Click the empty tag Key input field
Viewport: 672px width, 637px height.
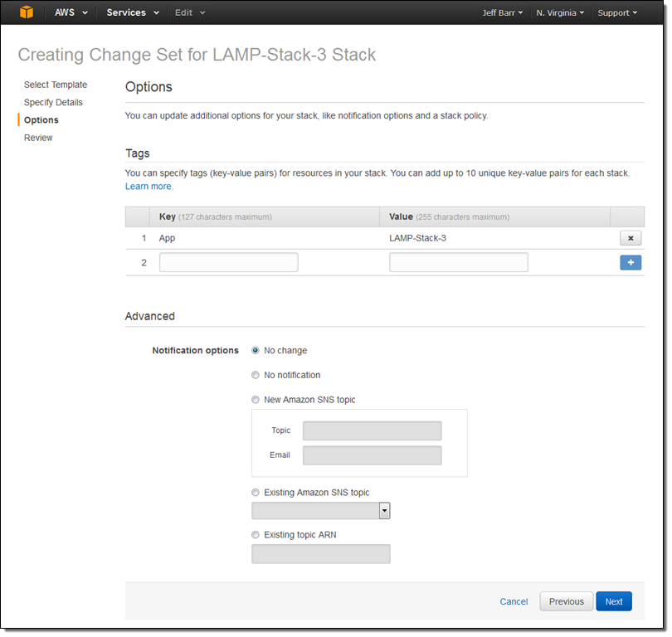pyautogui.click(x=228, y=263)
